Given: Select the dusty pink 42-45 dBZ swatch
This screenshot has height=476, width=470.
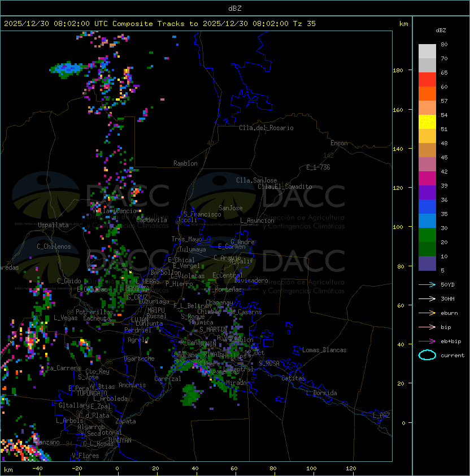Looking at the screenshot, I should [427, 165].
